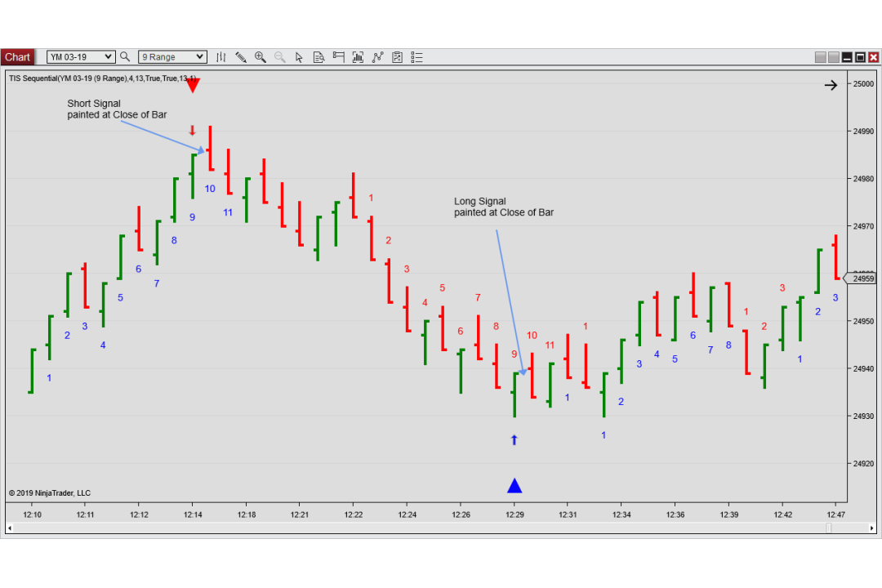Click the first grey link button
This screenshot has width=882, height=588.
point(821,57)
